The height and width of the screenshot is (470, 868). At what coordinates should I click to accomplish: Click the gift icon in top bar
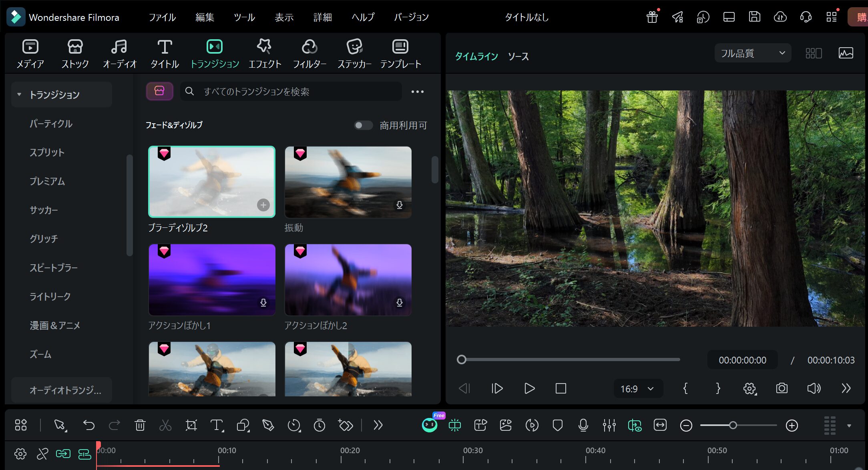pos(652,17)
